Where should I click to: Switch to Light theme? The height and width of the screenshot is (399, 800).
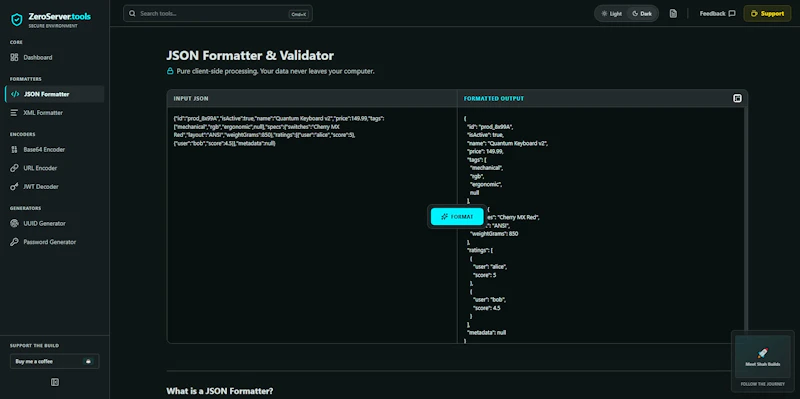point(611,14)
